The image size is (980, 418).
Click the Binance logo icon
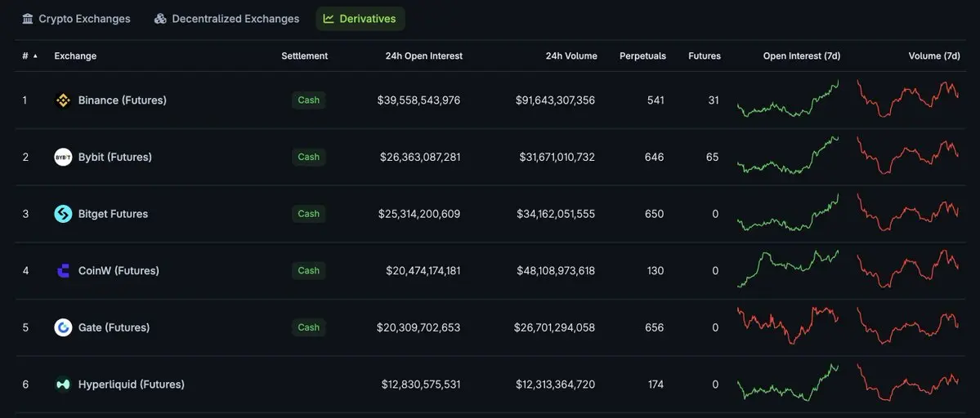pyautogui.click(x=63, y=100)
